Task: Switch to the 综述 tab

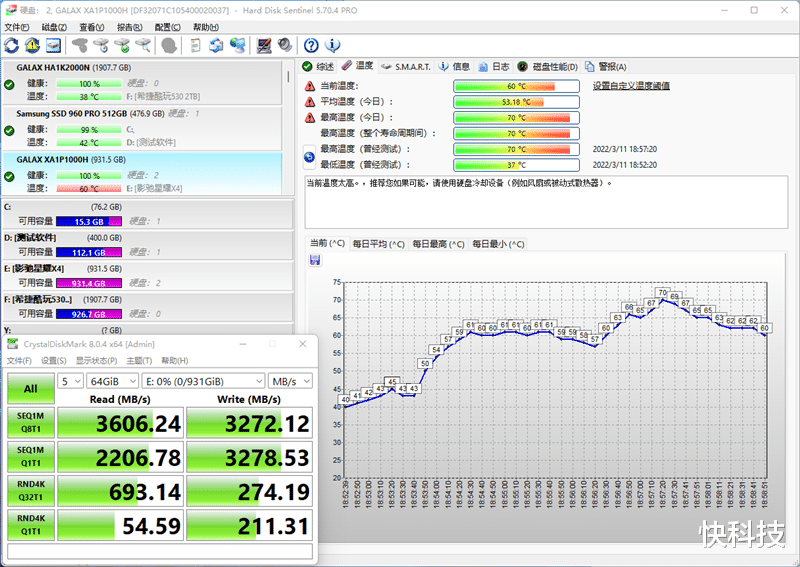Action: [318, 66]
